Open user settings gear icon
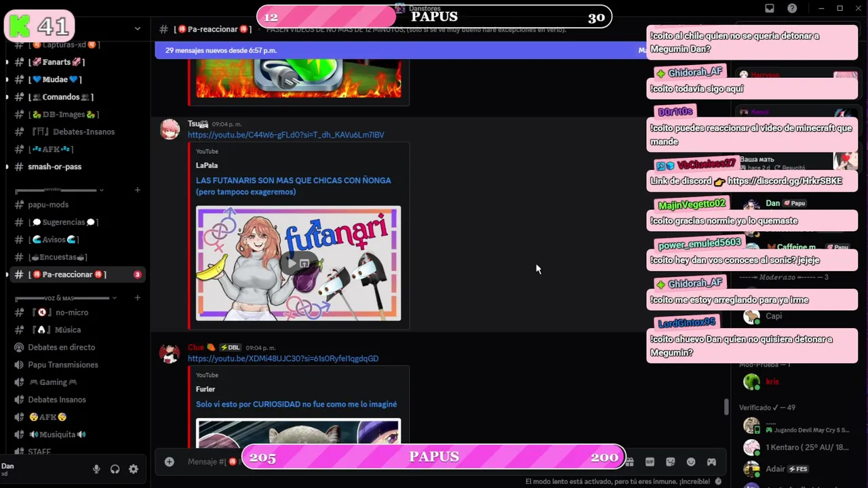 click(x=134, y=469)
